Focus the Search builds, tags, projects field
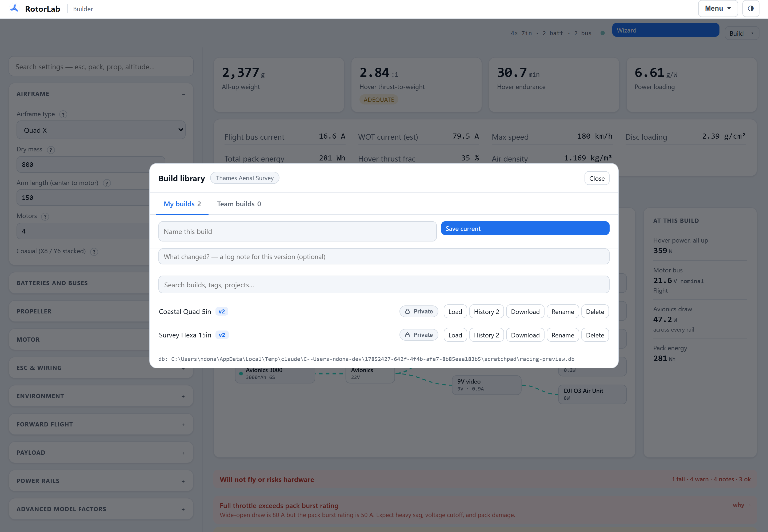 click(384, 285)
